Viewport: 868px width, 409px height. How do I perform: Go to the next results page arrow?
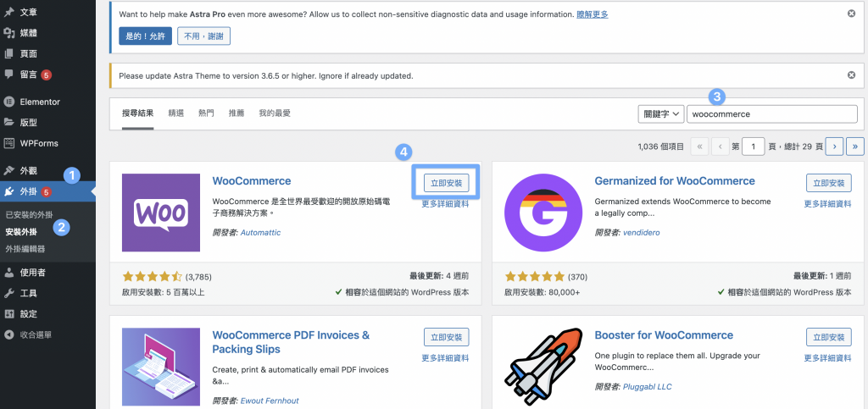834,146
